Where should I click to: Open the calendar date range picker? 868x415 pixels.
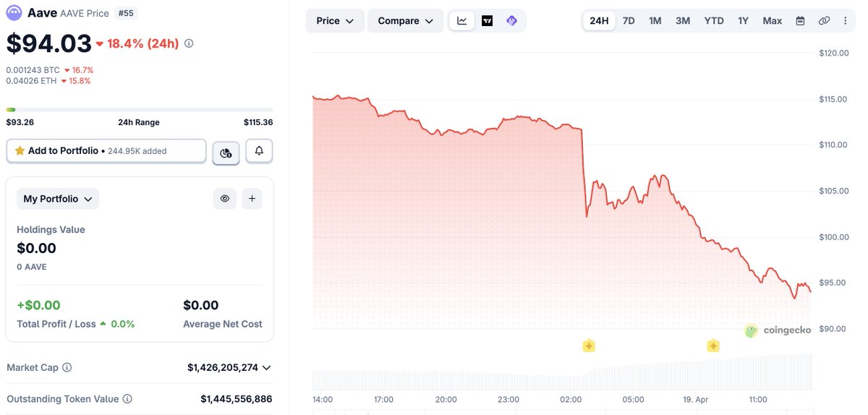(800, 21)
